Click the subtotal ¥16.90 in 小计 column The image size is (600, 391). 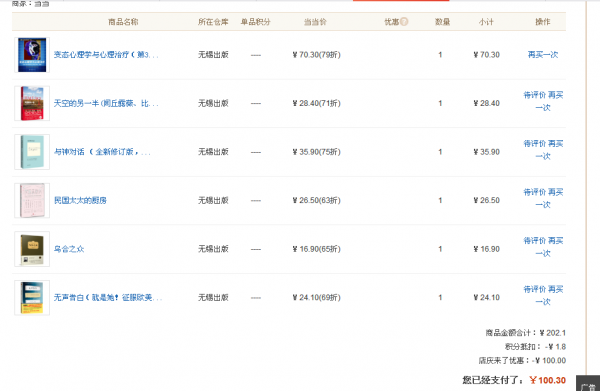click(x=486, y=249)
